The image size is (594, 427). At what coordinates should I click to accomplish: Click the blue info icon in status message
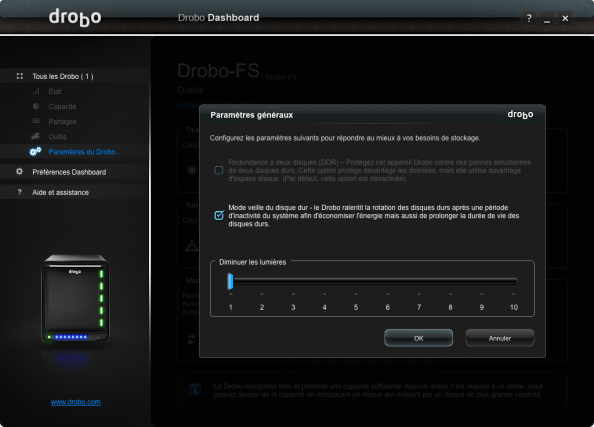point(195,389)
